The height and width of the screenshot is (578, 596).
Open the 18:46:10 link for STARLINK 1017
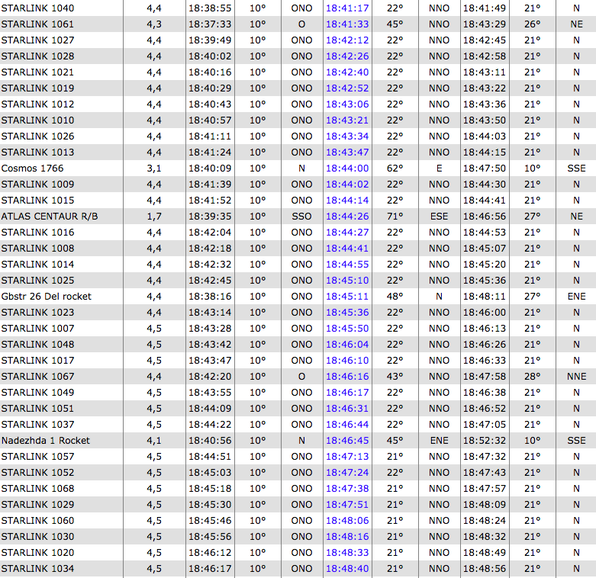(x=347, y=360)
